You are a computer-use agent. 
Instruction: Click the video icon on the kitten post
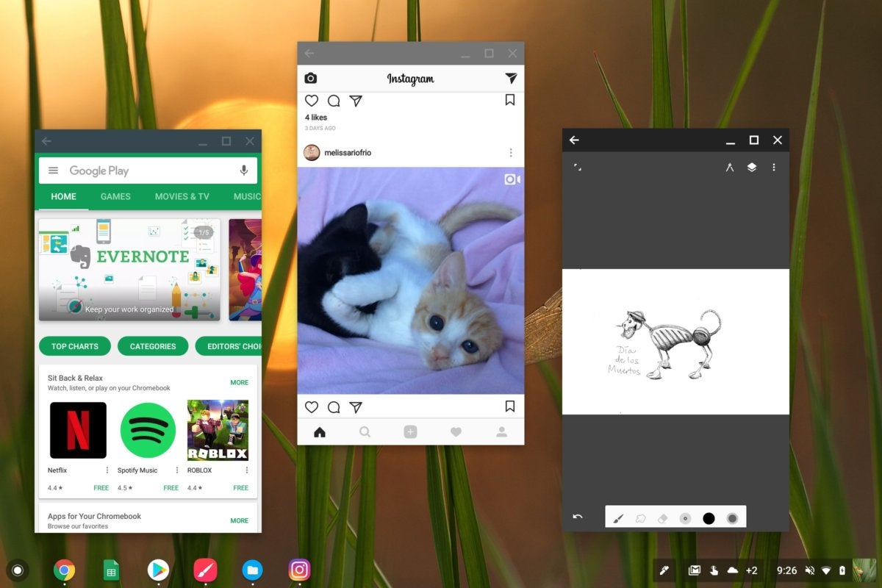click(512, 179)
